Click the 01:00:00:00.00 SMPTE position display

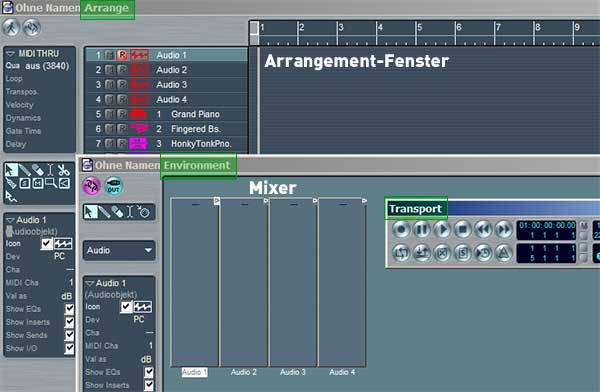(547, 225)
